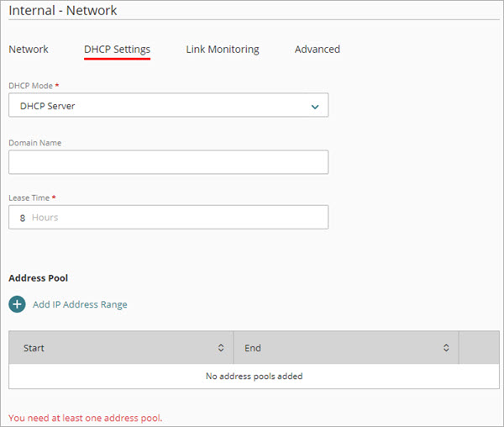Click the sort arrows in Start column

coord(221,347)
